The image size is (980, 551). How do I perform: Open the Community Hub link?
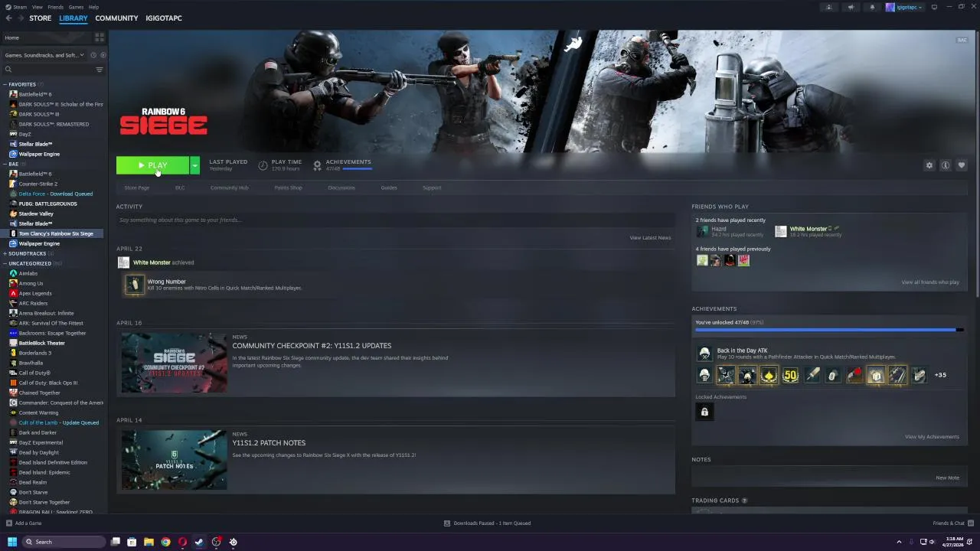click(x=230, y=187)
